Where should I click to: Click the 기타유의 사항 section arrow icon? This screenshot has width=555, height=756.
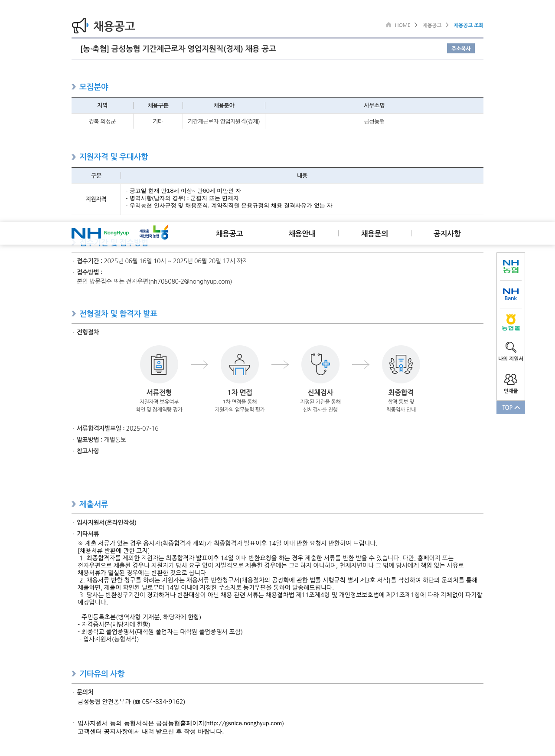coord(74,674)
